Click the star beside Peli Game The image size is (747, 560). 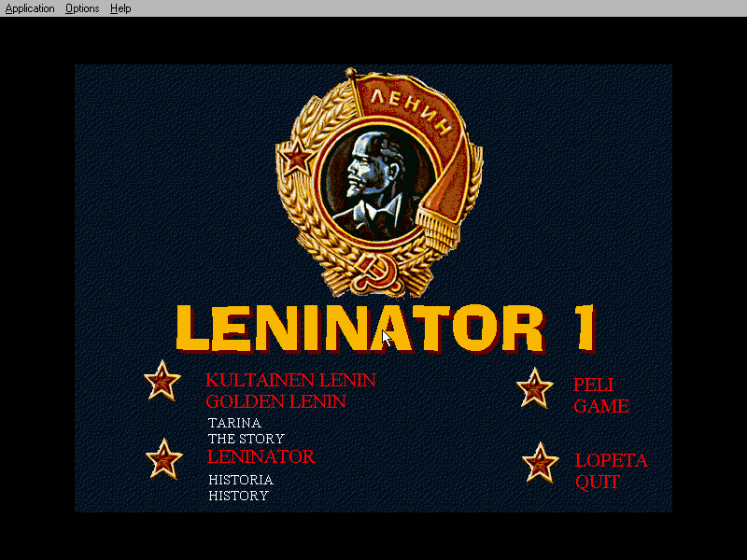point(534,388)
